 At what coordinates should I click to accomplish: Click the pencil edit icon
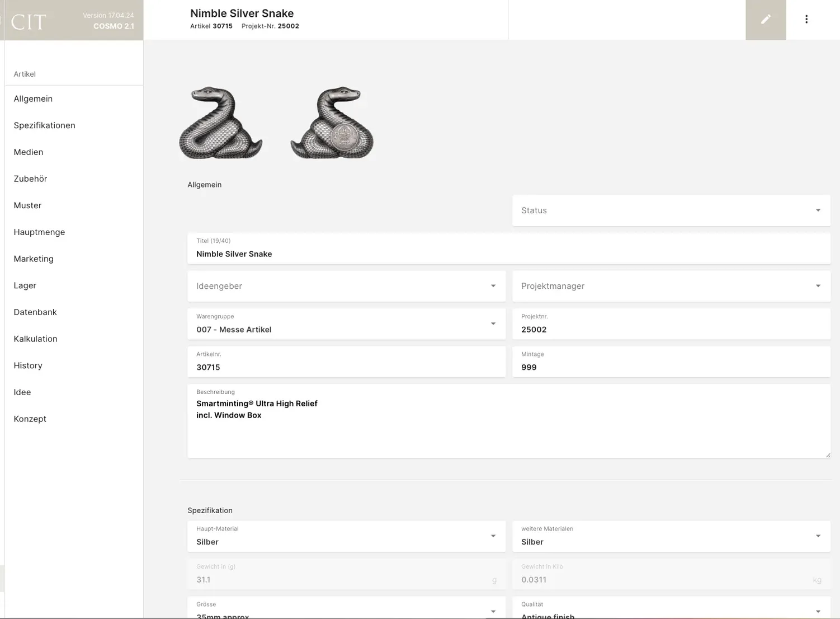[x=766, y=20]
